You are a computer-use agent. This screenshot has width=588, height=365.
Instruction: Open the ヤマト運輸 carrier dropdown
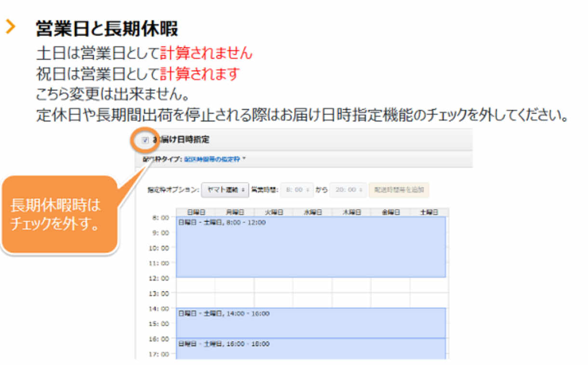[225, 190]
